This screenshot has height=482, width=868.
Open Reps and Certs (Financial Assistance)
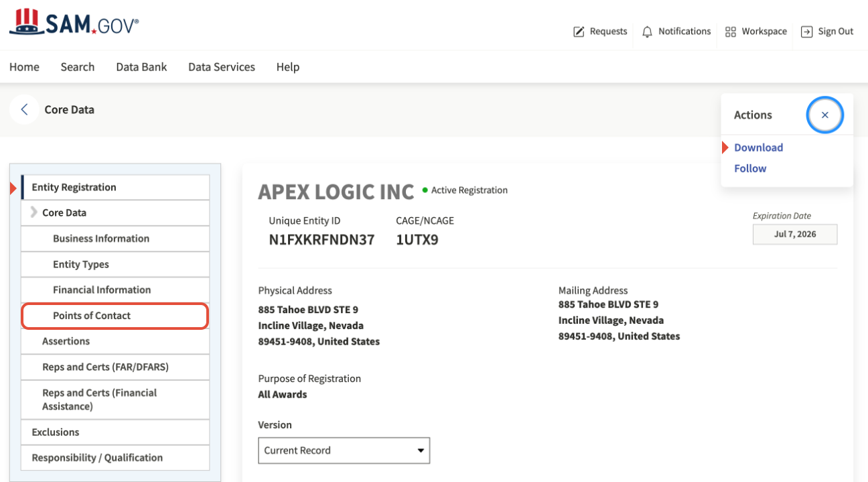point(115,400)
